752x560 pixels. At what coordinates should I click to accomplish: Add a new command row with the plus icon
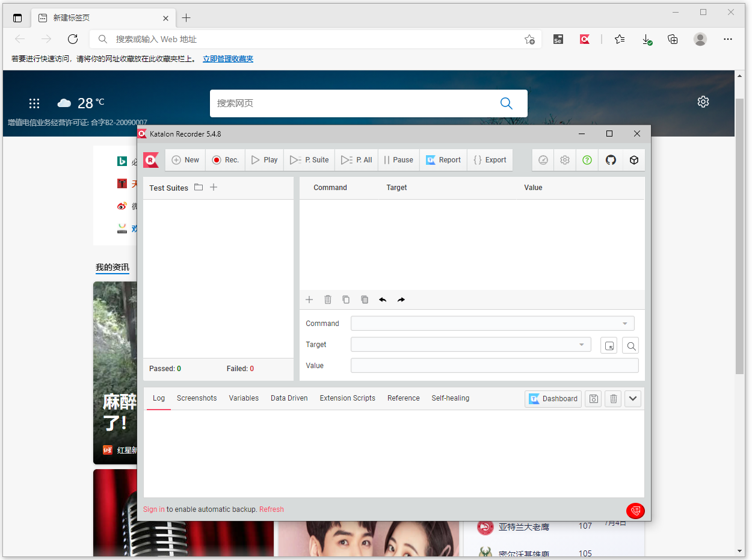[x=309, y=300]
